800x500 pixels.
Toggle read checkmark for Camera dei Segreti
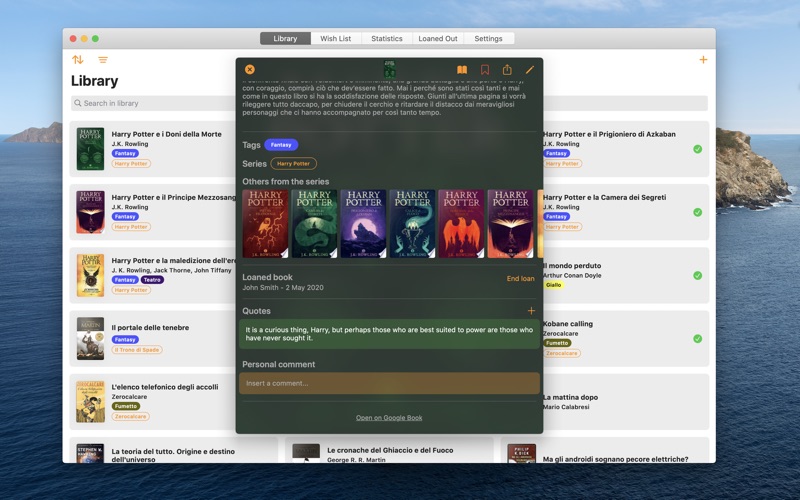[697, 212]
